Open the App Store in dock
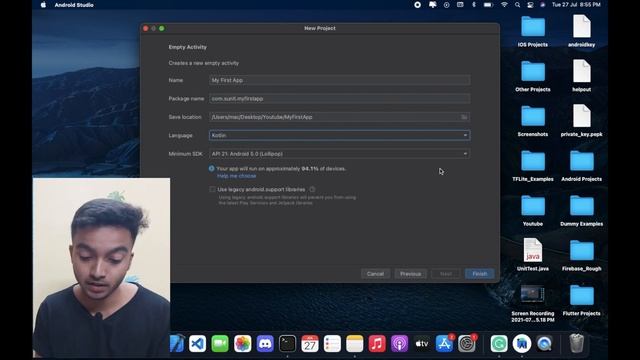 click(444, 344)
